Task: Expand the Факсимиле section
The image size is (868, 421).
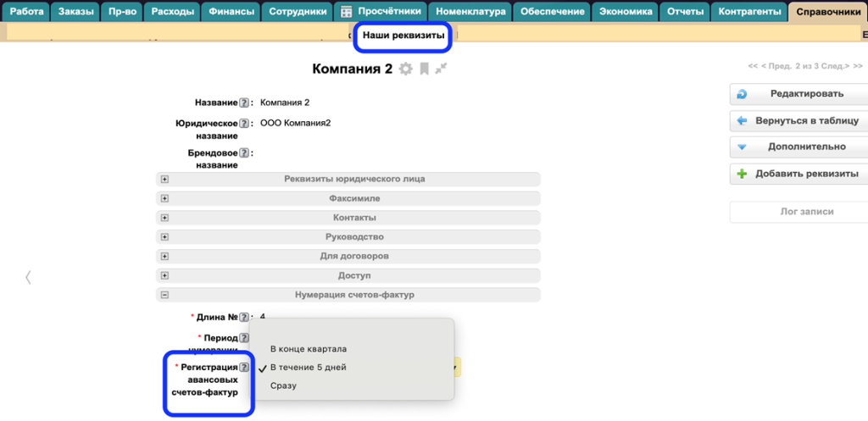Action: [x=165, y=198]
